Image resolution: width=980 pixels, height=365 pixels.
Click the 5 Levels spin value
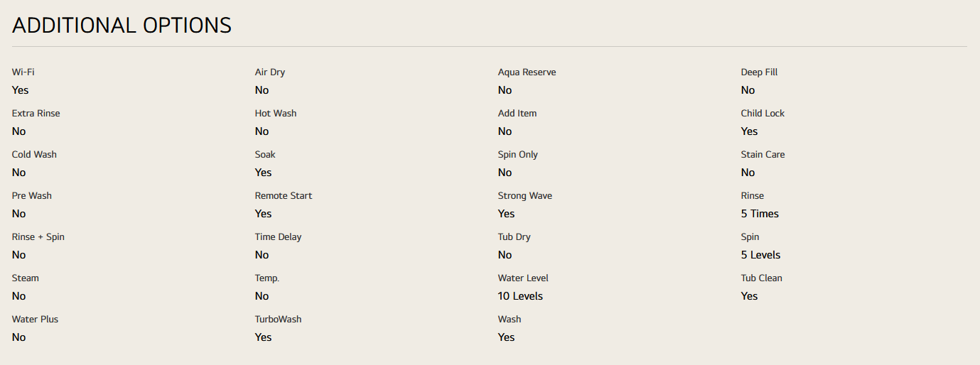(x=760, y=255)
